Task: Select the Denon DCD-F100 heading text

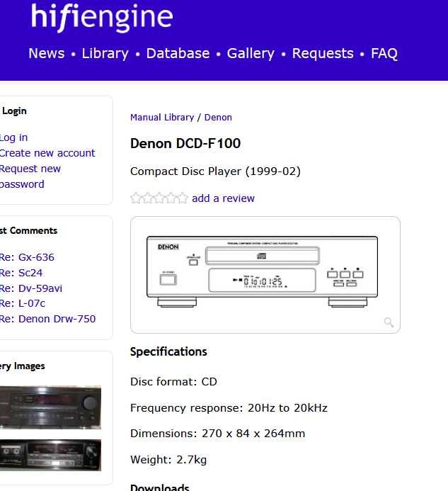Action: (x=185, y=144)
